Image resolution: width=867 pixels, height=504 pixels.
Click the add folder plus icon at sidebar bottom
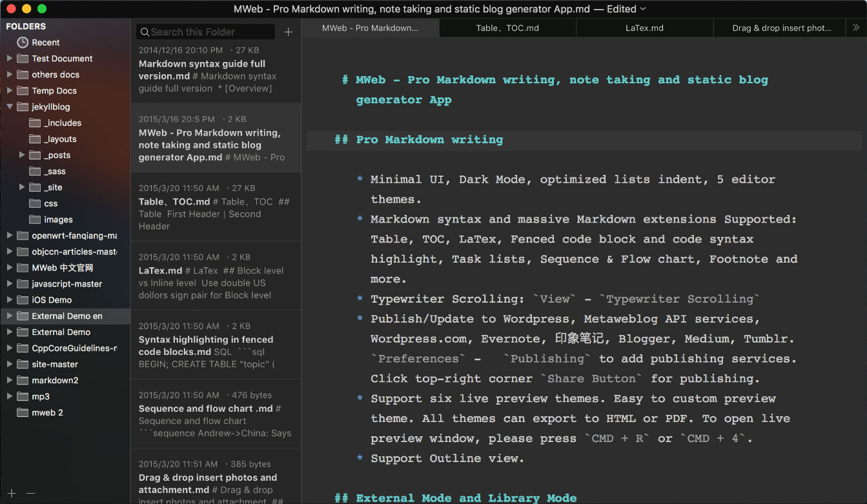tap(12, 494)
